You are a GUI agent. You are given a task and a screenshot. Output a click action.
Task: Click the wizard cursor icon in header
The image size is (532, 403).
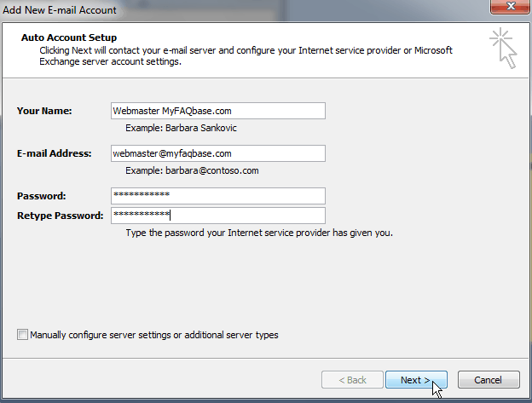[504, 49]
